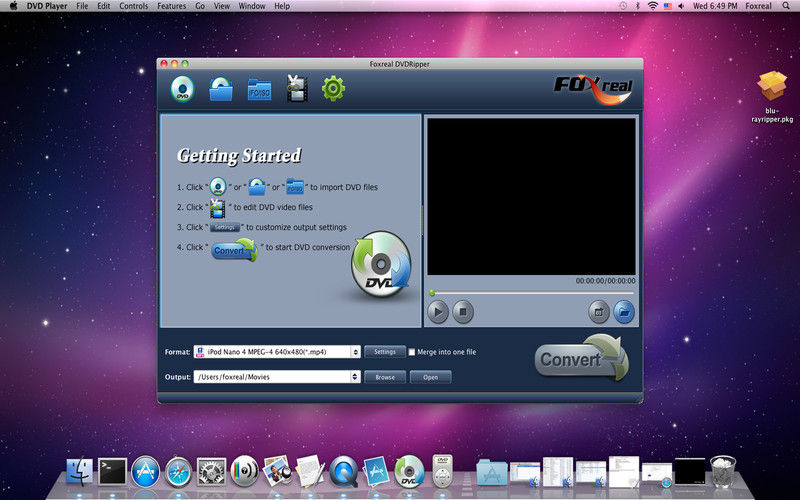This screenshot has height=500, width=800.
Task: Open Finder from the Dock
Action: (80, 471)
